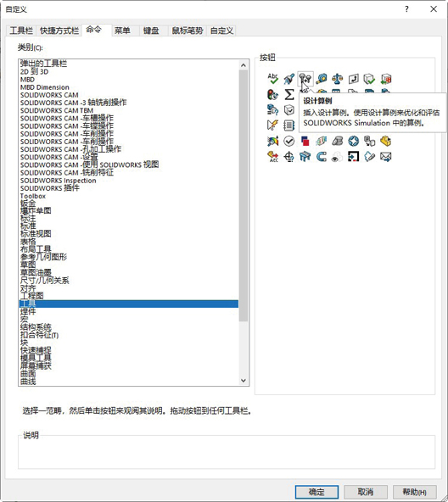Viewport: 448px width, 502px height.
Task: Click the yellow block icon
Action: 386,141
